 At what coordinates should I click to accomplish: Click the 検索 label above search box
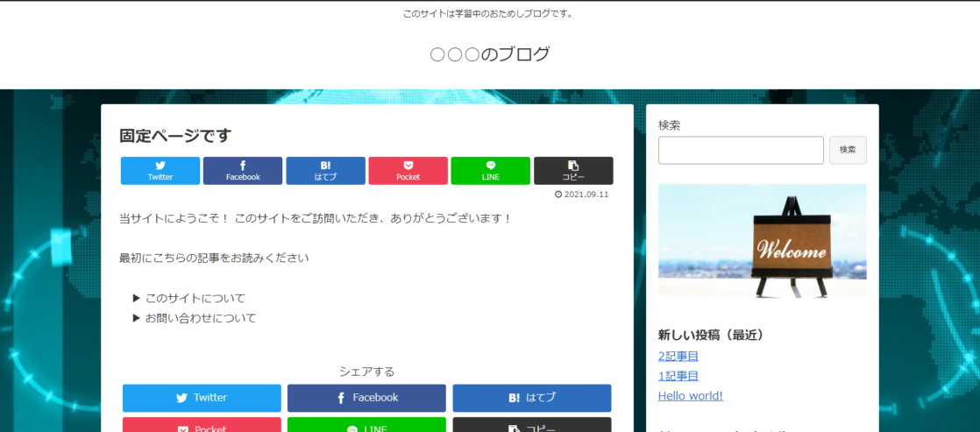(670, 125)
